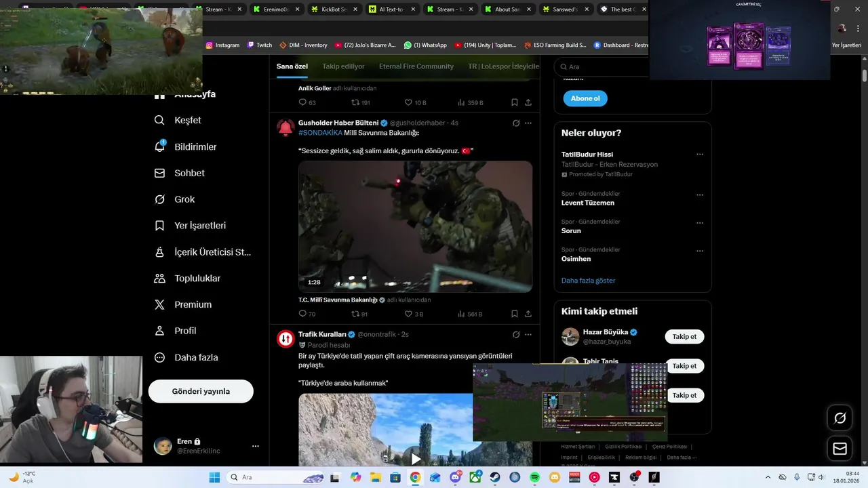The width and height of the screenshot is (868, 488).
Task: Open Daha fazla göster trends link
Action: tap(588, 281)
